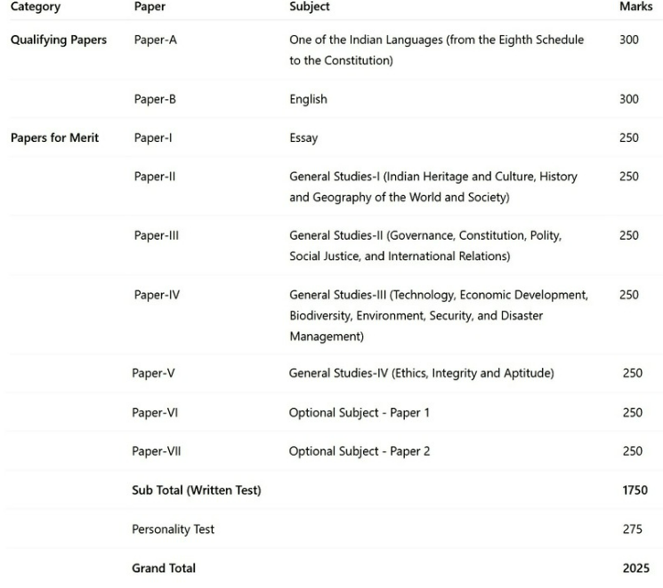Viewport: 663px width, 588px height.
Task: Select the Indian Languages subject text
Action: click(436, 50)
